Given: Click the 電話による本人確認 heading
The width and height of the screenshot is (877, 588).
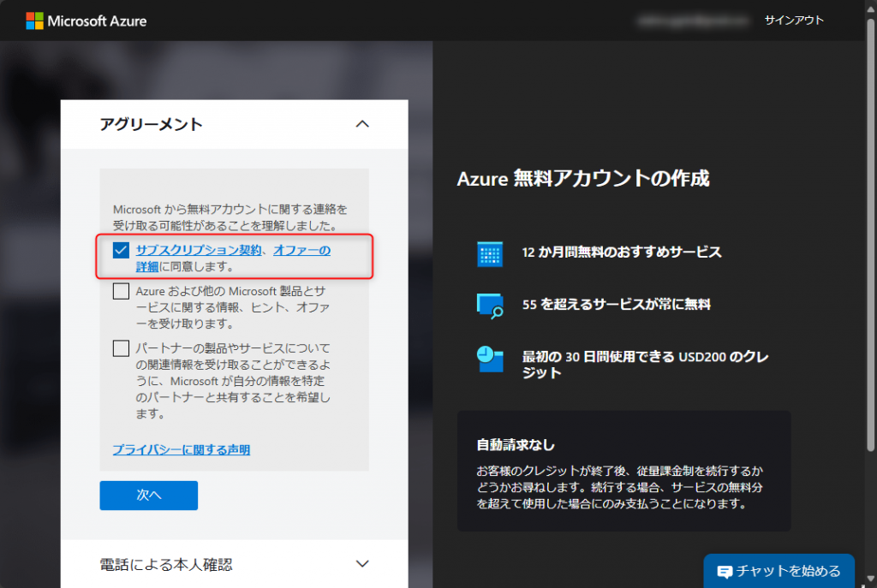Looking at the screenshot, I should click(166, 565).
